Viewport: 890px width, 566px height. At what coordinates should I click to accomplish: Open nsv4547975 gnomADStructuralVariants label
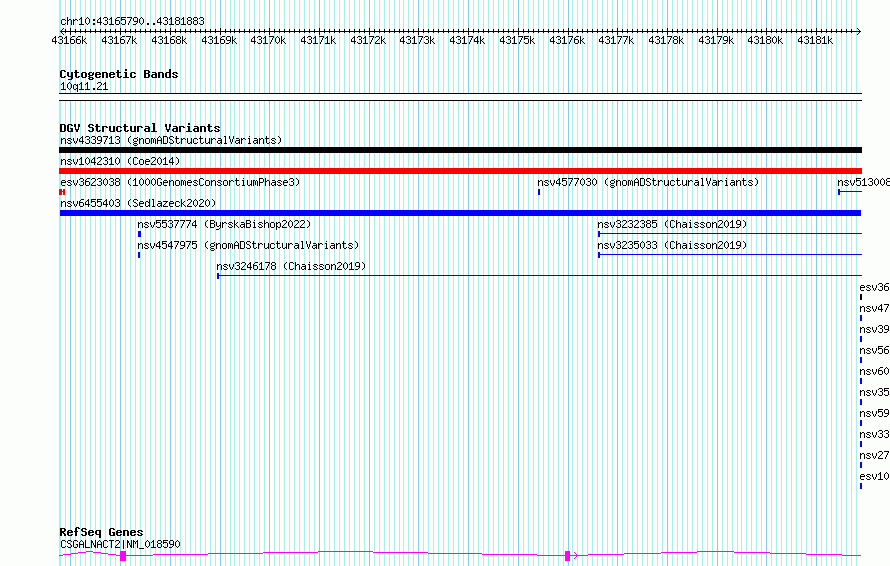point(248,245)
